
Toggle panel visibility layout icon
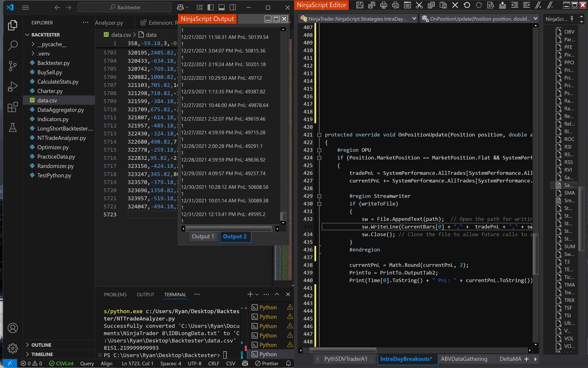[222, 7]
